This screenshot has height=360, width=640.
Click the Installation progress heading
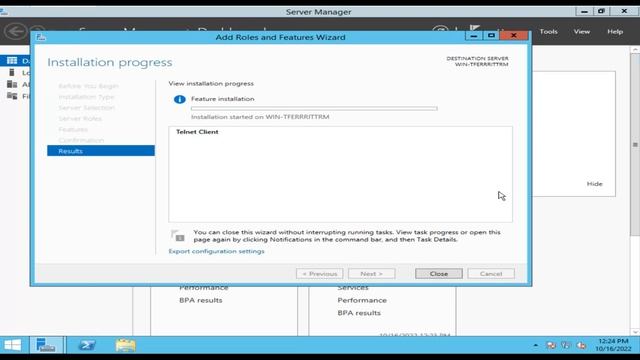click(110, 62)
